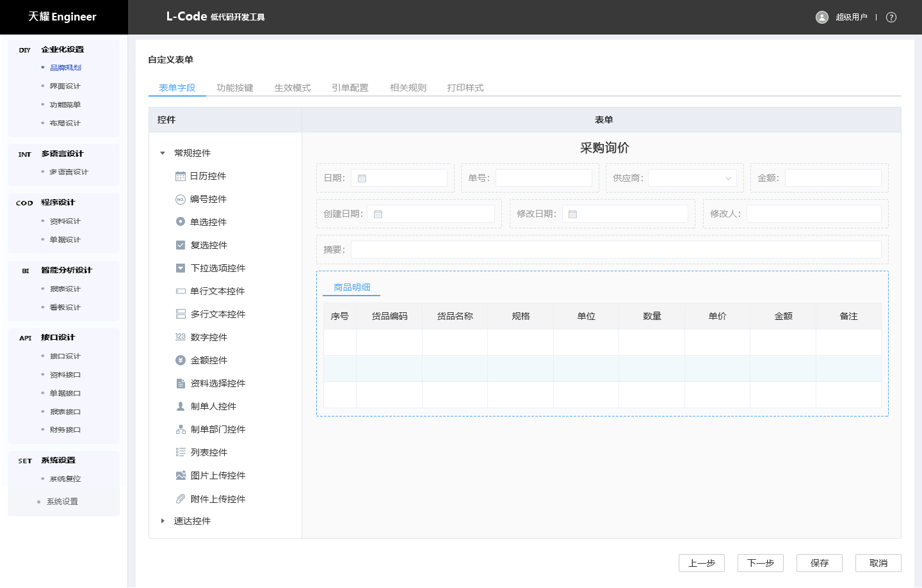Select the numbering control (编号控件) icon
Viewport: 922px width, 588px height.
point(181,200)
